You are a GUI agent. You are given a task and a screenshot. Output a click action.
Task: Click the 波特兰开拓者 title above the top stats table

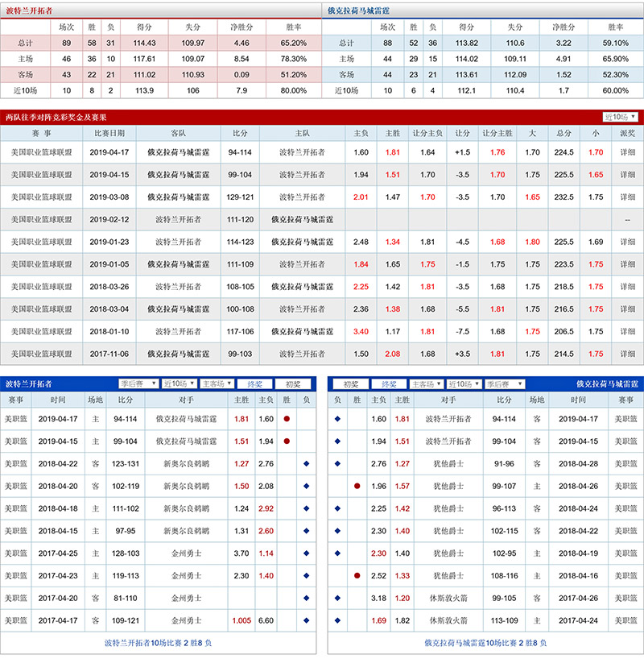tap(29, 10)
